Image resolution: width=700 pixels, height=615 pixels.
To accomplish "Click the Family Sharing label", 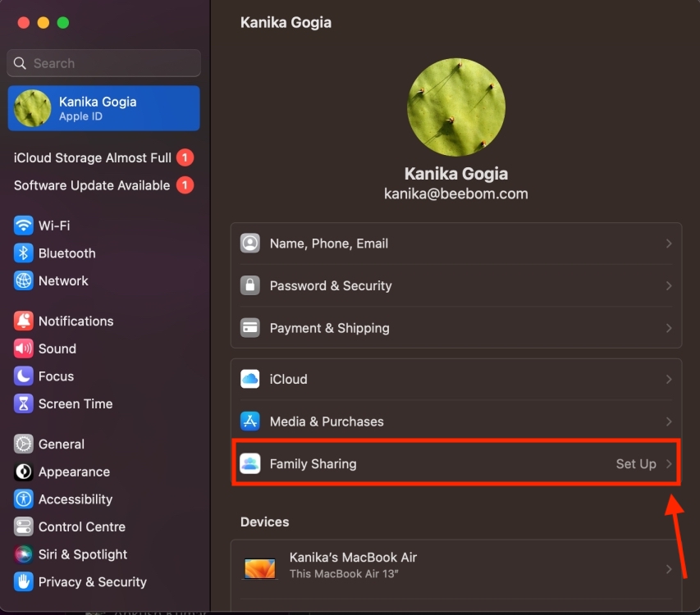I will click(x=313, y=464).
